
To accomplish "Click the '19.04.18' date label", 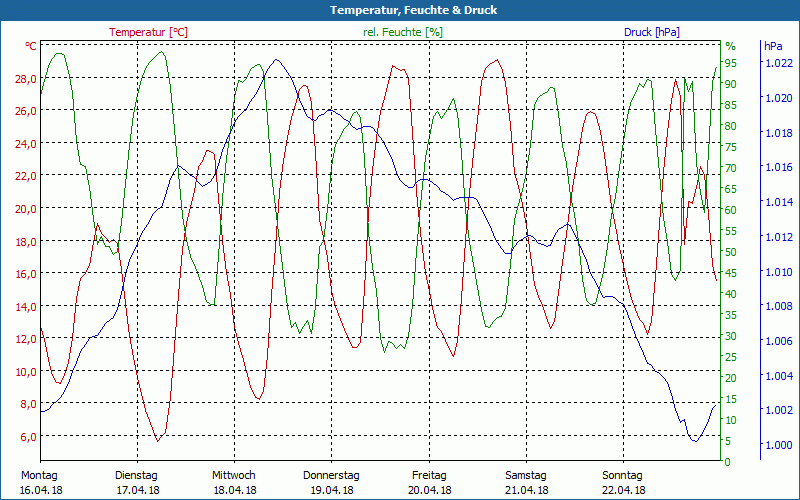I will coord(332,490).
